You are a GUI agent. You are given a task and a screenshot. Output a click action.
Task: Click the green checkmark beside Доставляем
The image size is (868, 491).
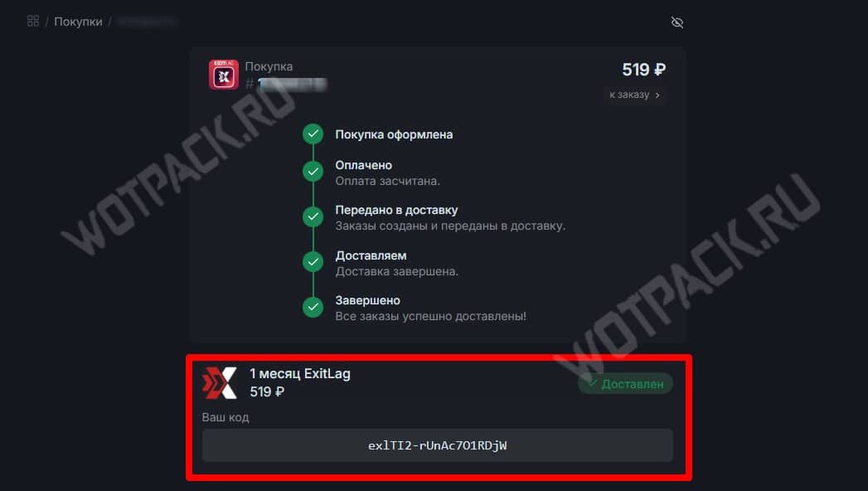pyautogui.click(x=313, y=262)
